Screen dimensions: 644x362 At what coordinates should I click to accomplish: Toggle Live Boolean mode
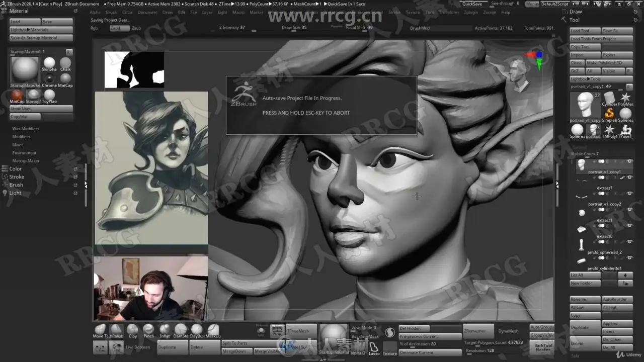coord(137,347)
